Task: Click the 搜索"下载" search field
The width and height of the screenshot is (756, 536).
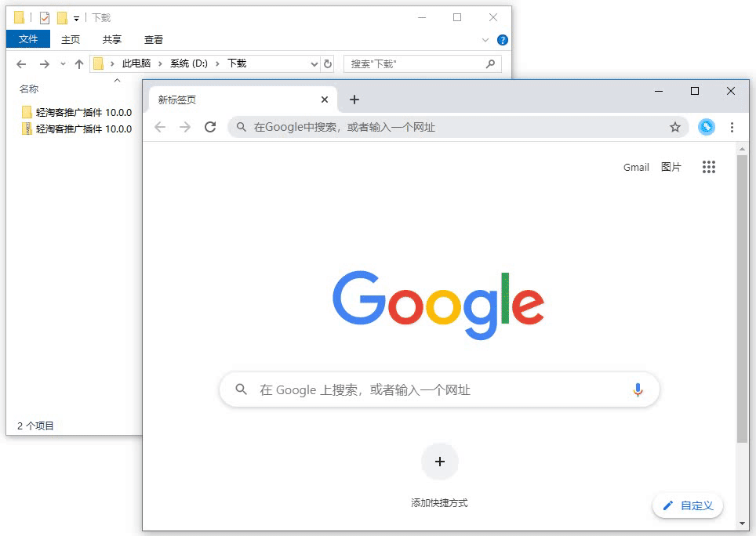Action: click(x=423, y=63)
